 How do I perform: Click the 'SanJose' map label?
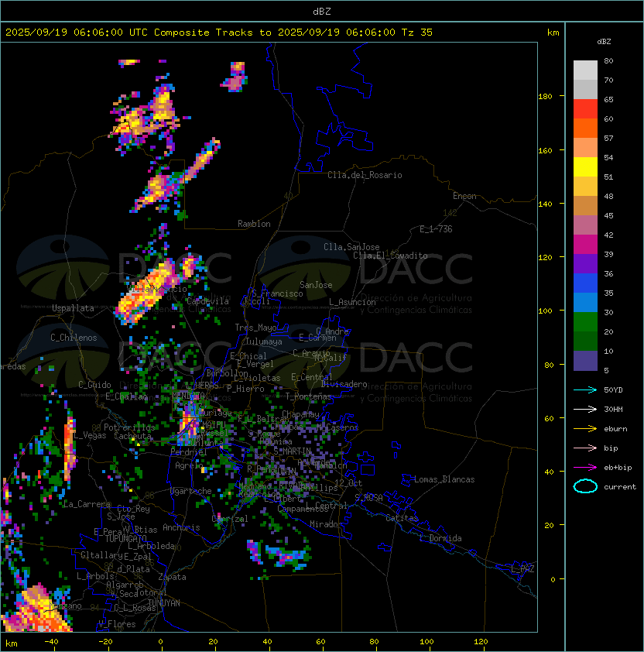(x=316, y=285)
